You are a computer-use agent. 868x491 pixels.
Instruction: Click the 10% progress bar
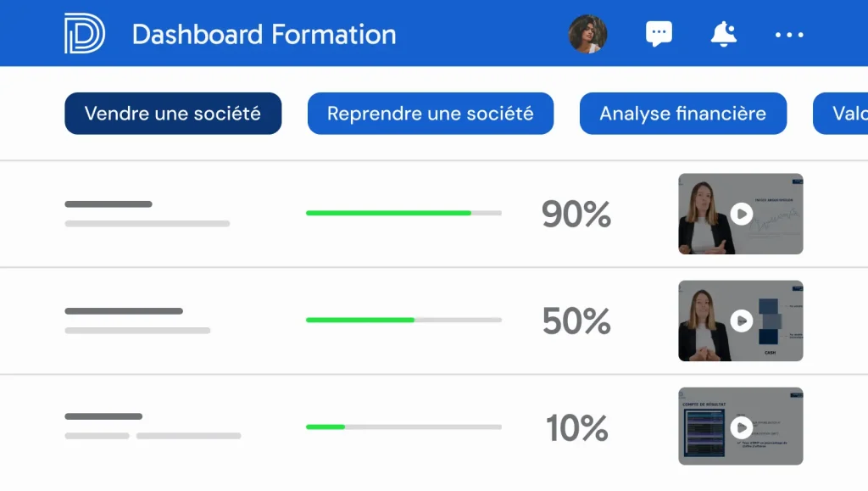[403, 427]
